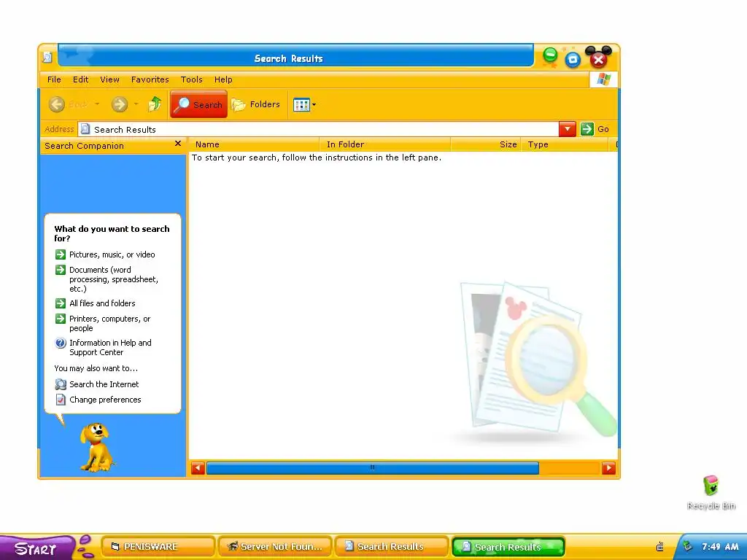Open the Edit menu
Viewport: 747px width, 560px height.
click(x=80, y=79)
